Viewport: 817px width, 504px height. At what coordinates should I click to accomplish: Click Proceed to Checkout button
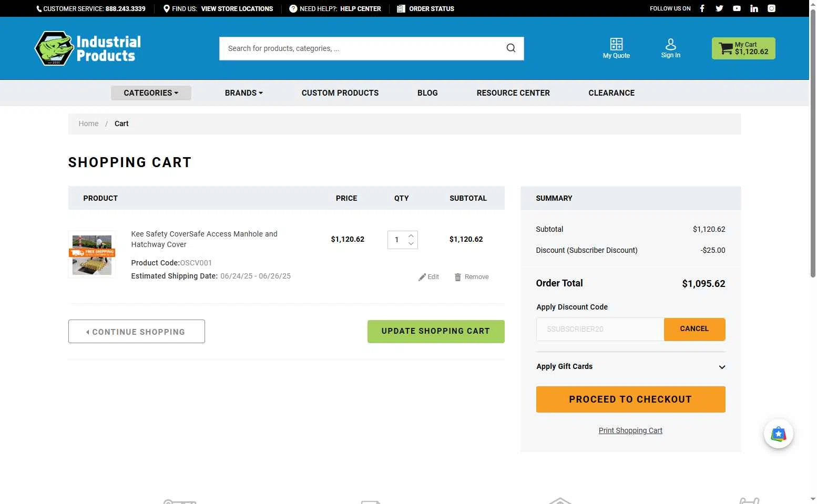coord(630,399)
